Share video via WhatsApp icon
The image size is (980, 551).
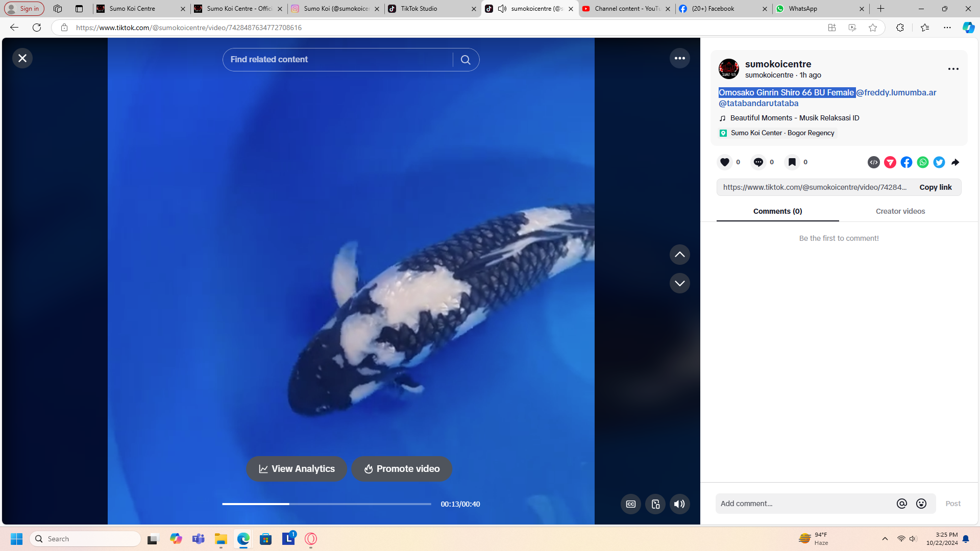(x=923, y=162)
